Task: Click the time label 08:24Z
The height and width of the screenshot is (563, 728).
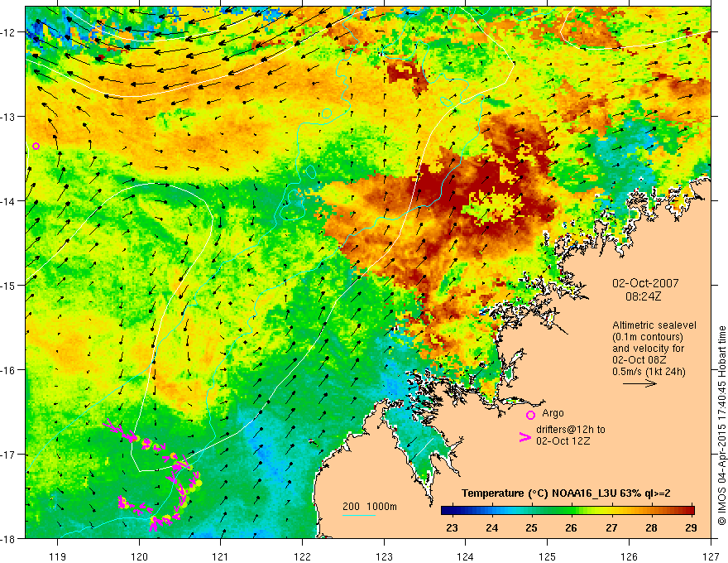Action: [643, 296]
